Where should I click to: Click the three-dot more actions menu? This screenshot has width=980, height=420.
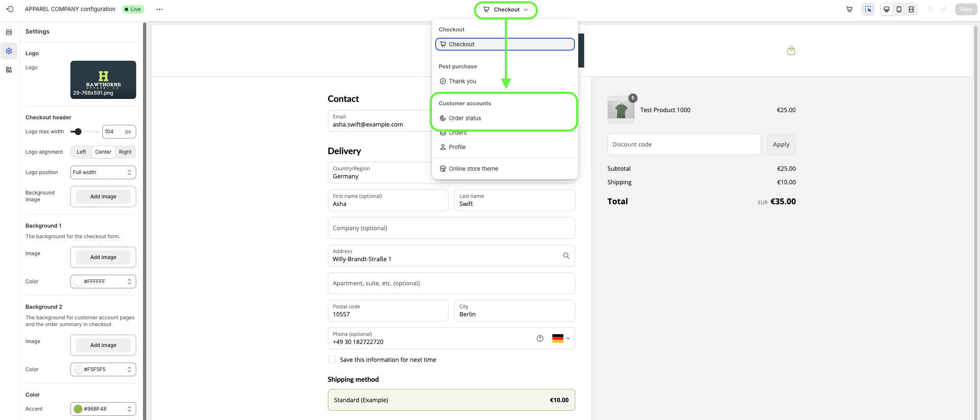coord(160,9)
